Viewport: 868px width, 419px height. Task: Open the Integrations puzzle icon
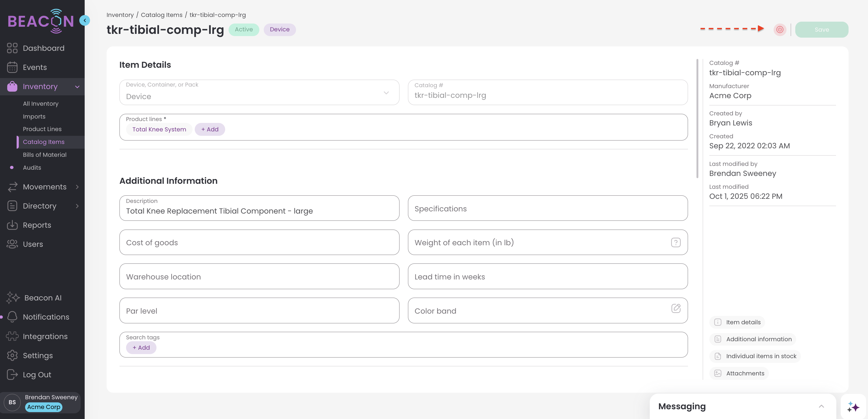point(12,337)
